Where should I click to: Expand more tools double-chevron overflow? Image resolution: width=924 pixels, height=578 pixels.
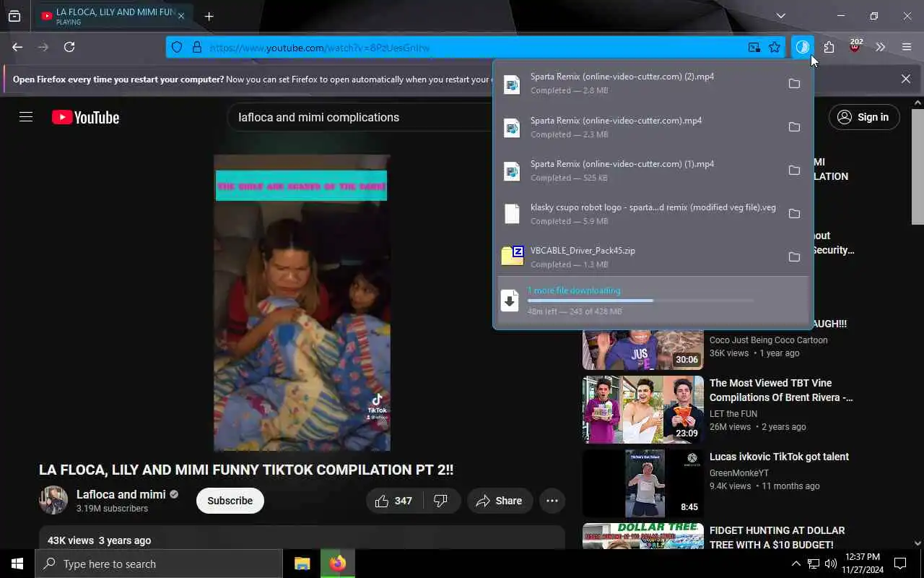click(x=880, y=47)
